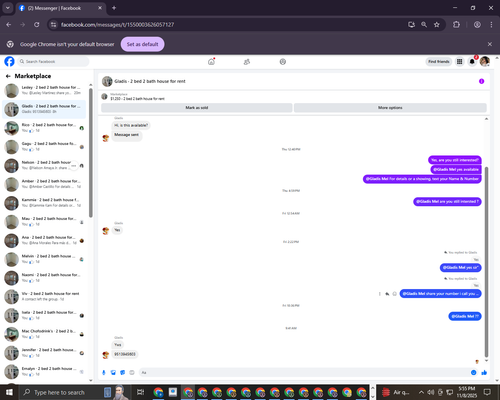Open the Mac Chofodrink's conversation
Screen dimensions: 500x400
[x=44, y=334]
